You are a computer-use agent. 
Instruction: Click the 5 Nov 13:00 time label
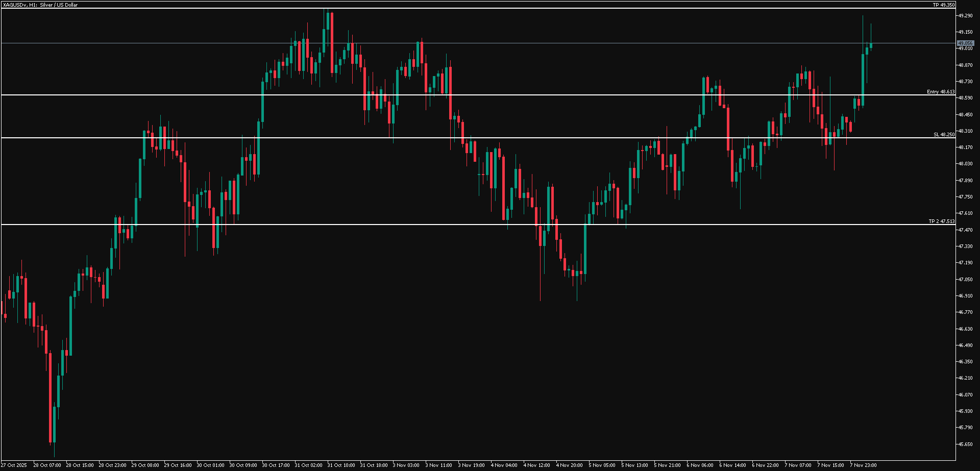(634, 465)
